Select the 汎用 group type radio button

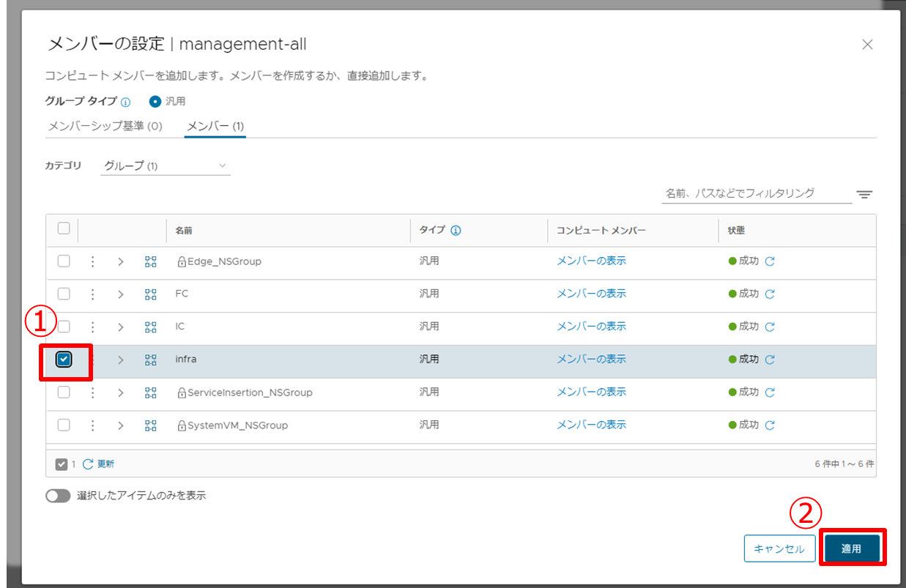[x=155, y=101]
